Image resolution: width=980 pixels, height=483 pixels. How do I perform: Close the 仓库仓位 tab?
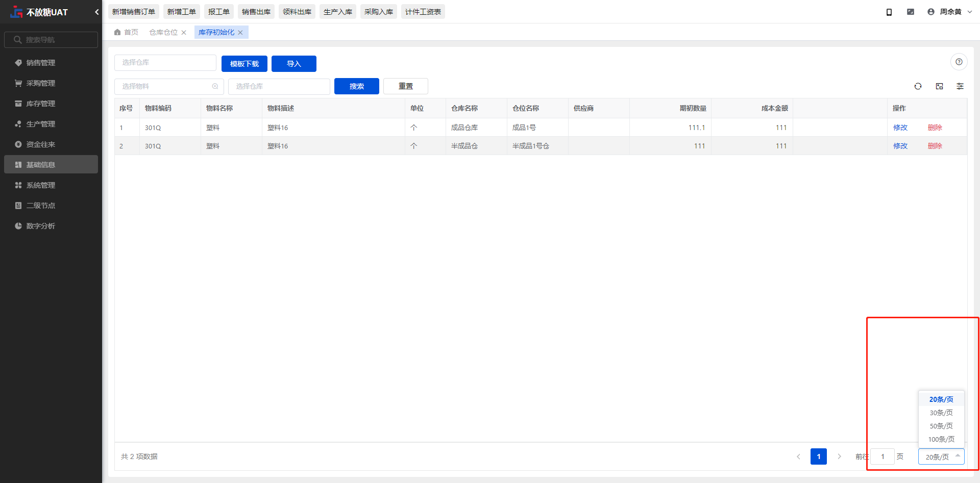click(x=184, y=33)
